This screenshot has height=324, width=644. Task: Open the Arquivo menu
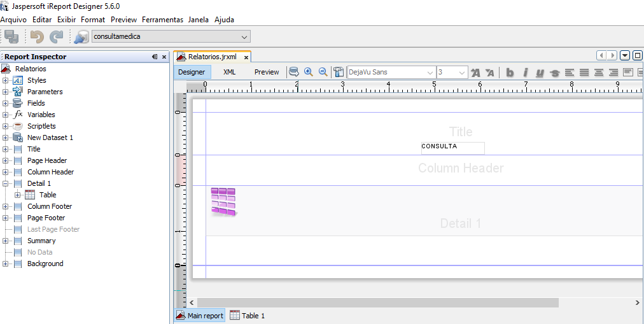tap(13, 20)
